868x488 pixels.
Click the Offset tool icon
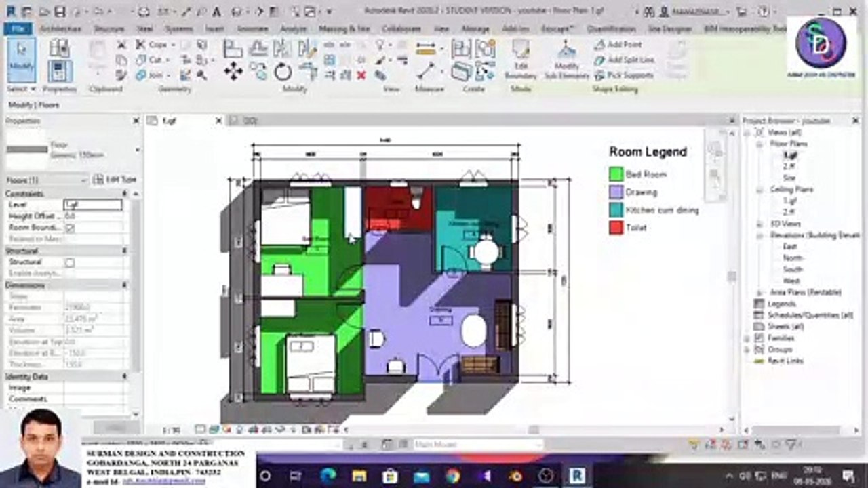[257, 47]
